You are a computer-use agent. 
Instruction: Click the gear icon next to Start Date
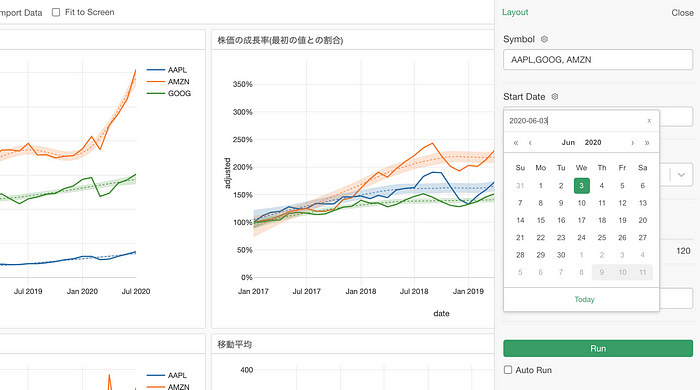coord(554,97)
